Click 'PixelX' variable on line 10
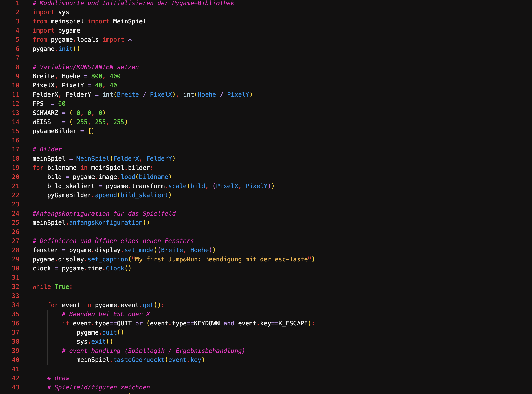Viewport: 532px width, 394px height. click(x=43, y=85)
